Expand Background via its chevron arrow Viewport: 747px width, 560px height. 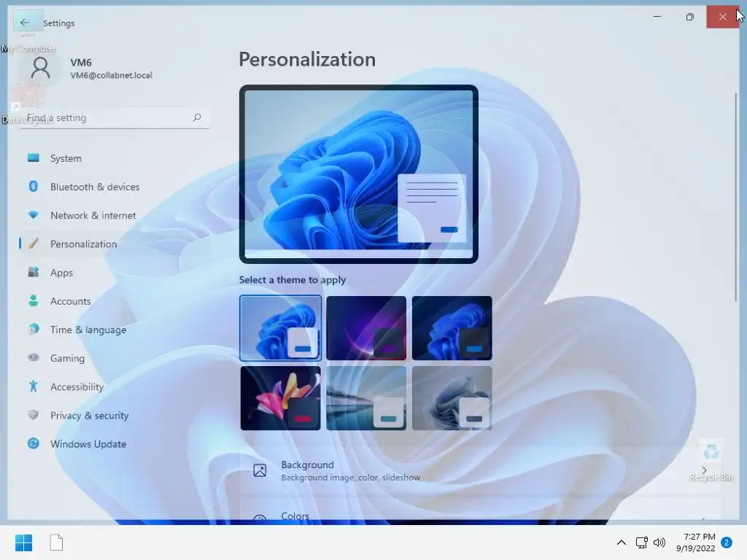(x=704, y=470)
